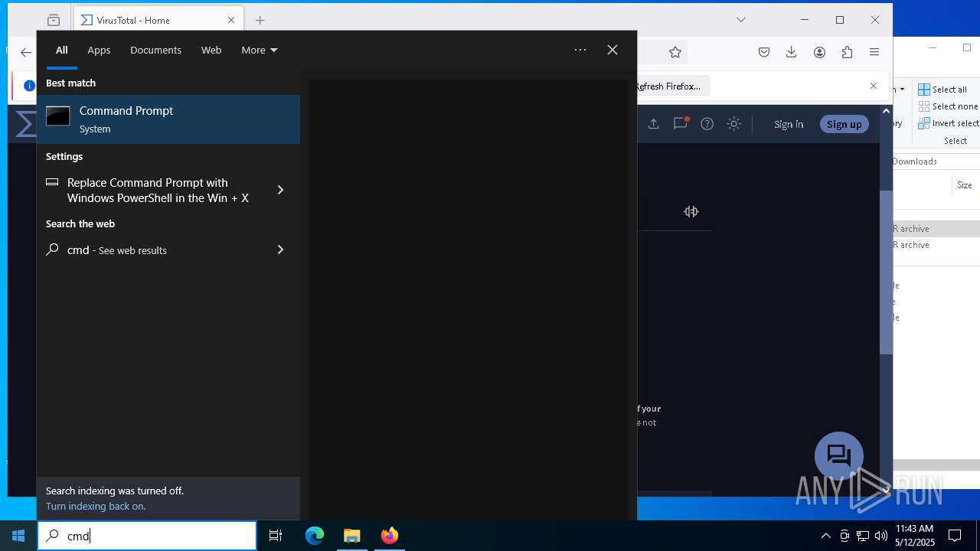Click the volume speaker icon in tray
This screenshot has height=551, width=980.
click(x=881, y=536)
